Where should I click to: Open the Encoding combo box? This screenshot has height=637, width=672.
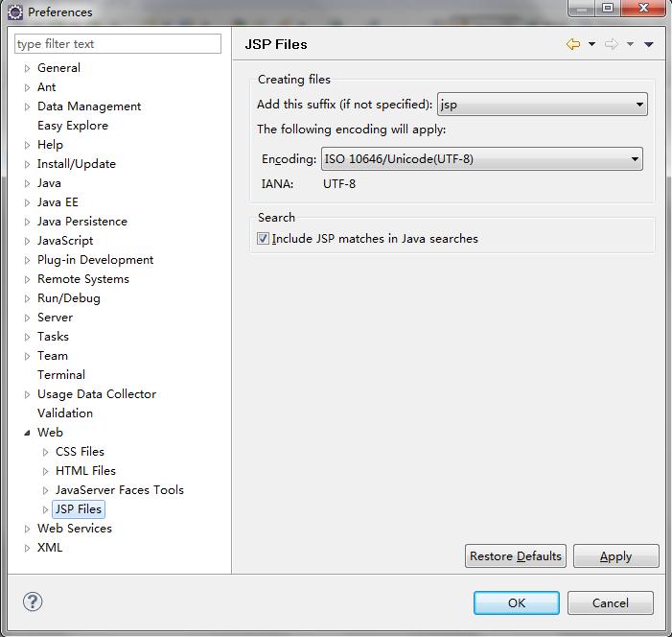(x=482, y=159)
